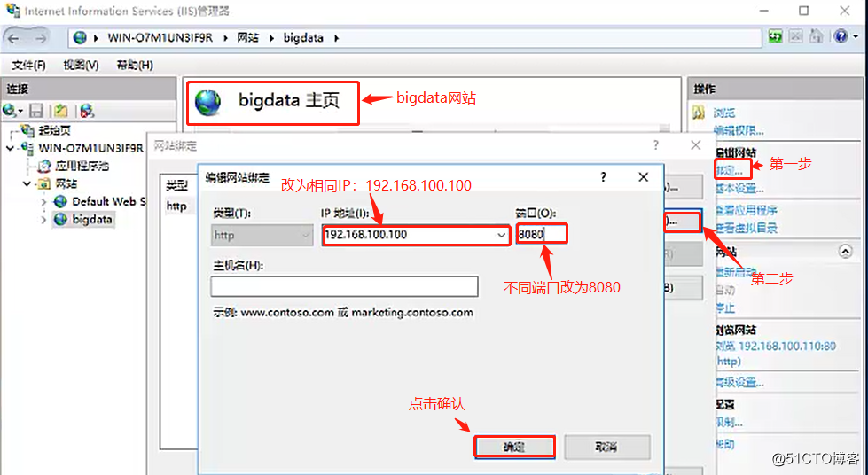Screen dimensions: 868x475
Task: Collapse the 管理网站 section chevron
Action: 845,252
